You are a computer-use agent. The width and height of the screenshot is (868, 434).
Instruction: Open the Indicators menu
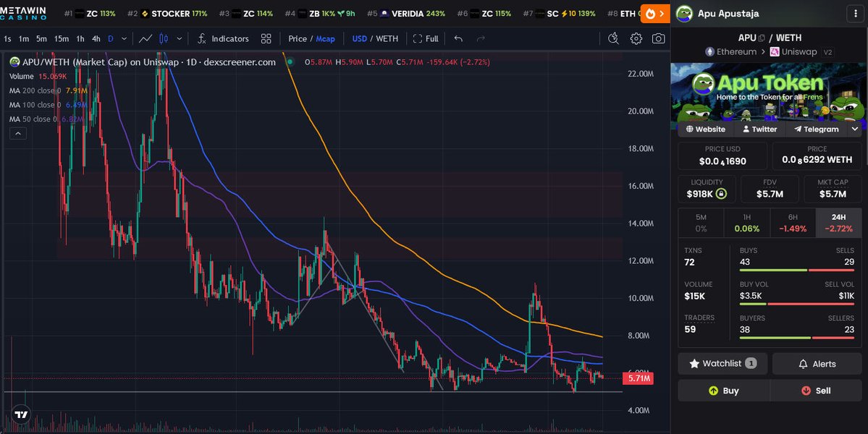[223, 39]
